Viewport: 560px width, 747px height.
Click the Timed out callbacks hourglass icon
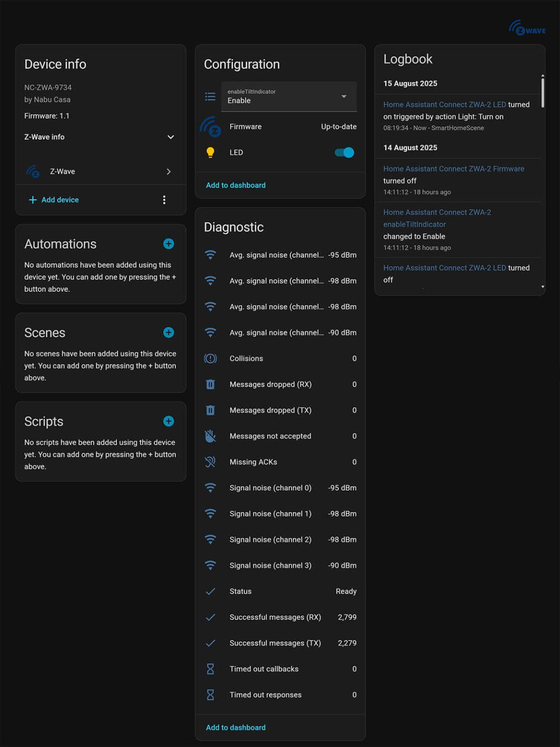[x=210, y=669]
